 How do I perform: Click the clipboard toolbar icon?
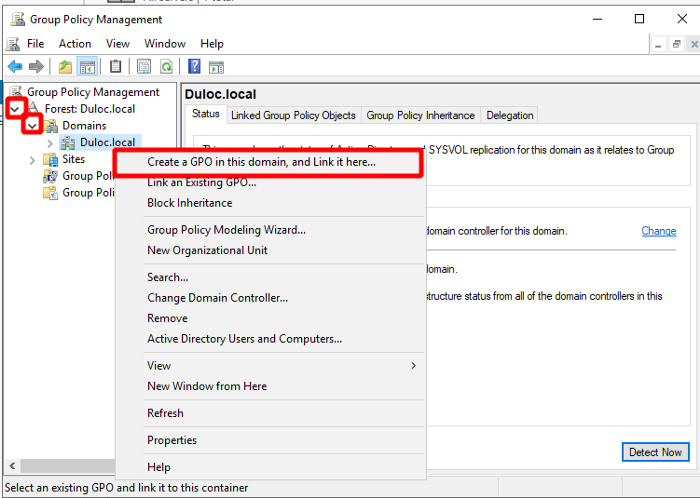(116, 66)
